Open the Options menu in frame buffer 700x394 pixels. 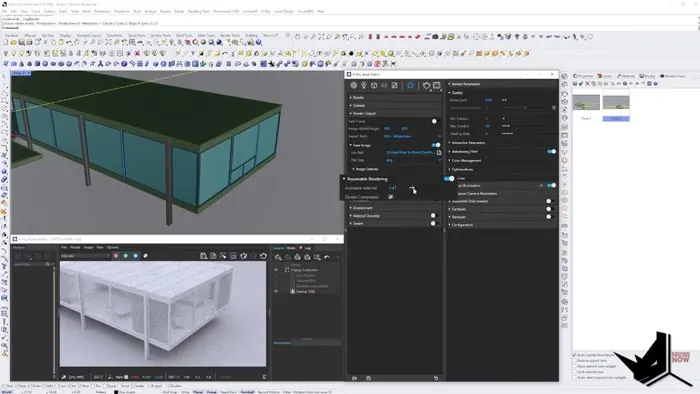point(112,247)
